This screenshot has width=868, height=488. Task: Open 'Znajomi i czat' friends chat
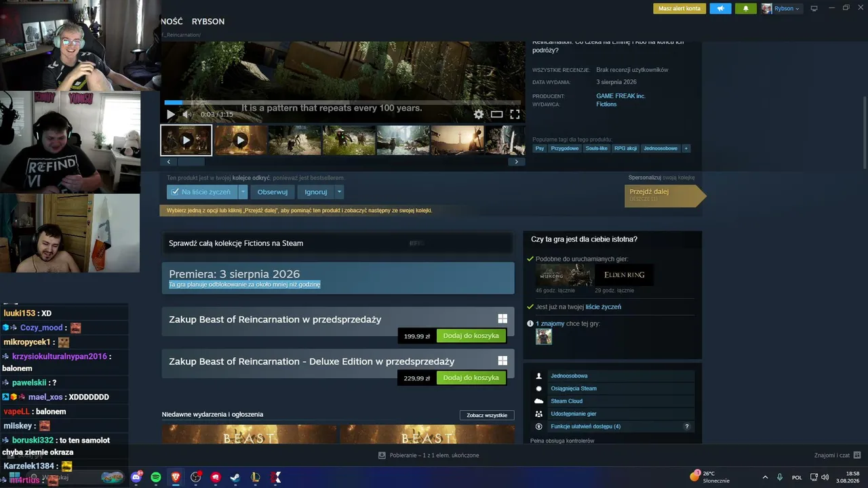[x=837, y=455]
